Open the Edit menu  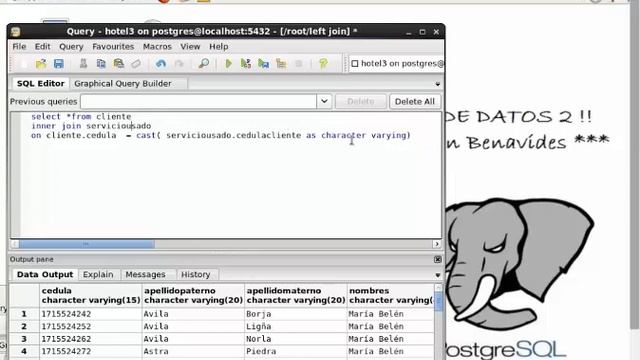tap(42, 47)
